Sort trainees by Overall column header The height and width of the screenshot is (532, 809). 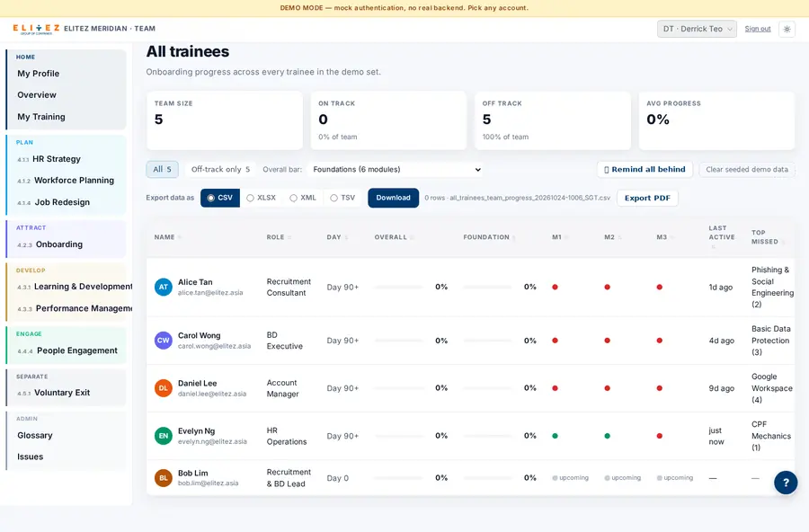(x=394, y=237)
